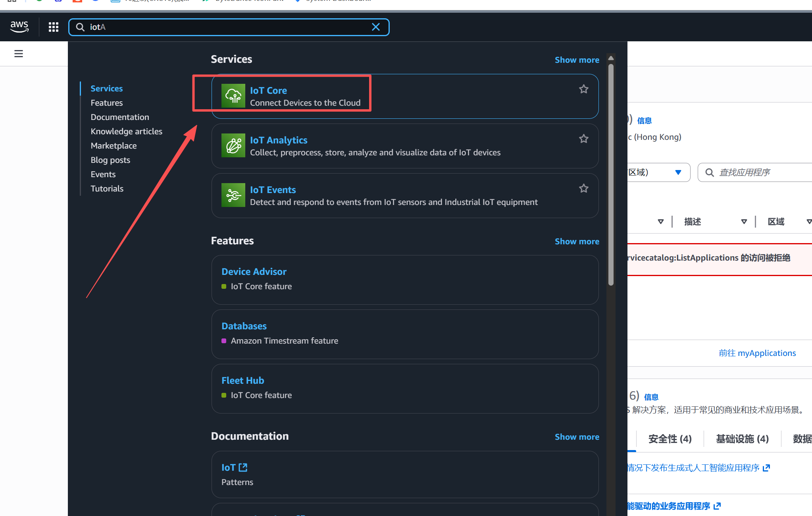Screen dimensions: 812x516
Task: Open the services grid menu icon
Action: tap(54, 27)
